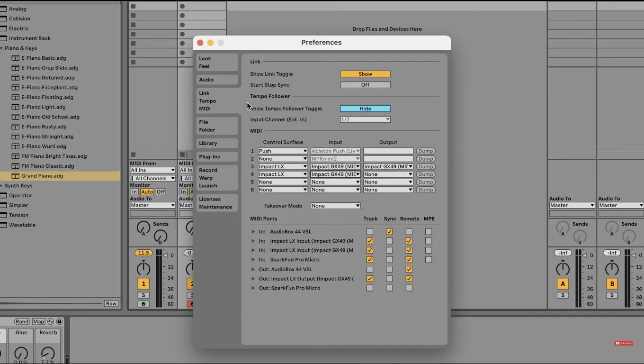Viewport: 644px width, 364px height.
Task: Click Track 1 pan knob
Action: coord(143,268)
